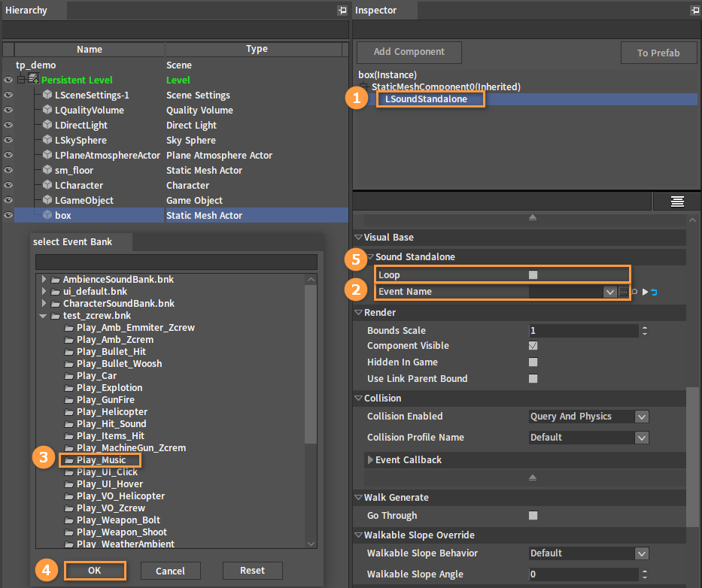Open the Collision Enabled dropdown
This screenshot has width=702, height=588.
pos(642,417)
